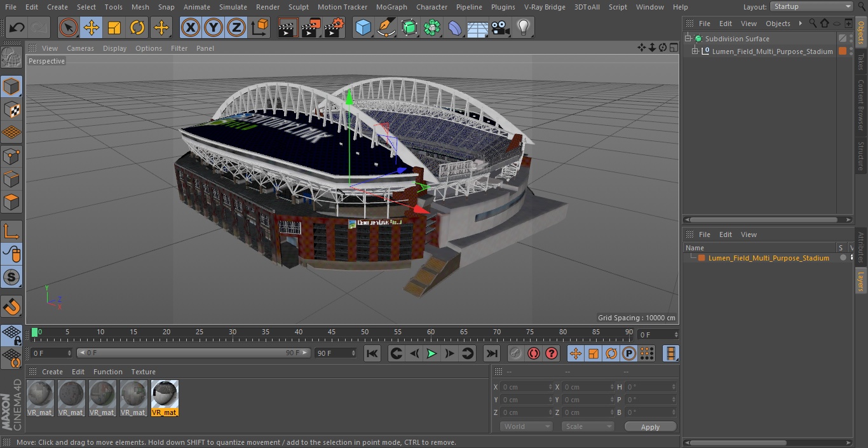Toggle Subdivision Surface visibility dots

click(852, 39)
